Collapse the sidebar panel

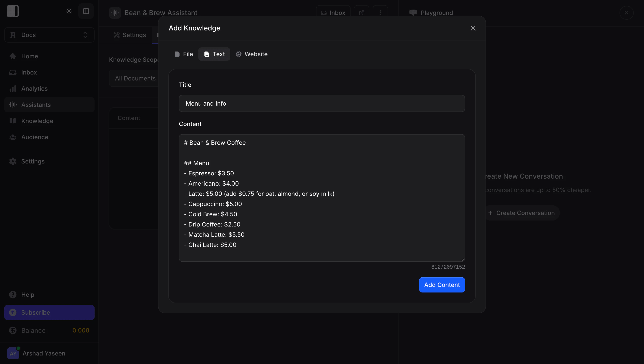click(86, 11)
